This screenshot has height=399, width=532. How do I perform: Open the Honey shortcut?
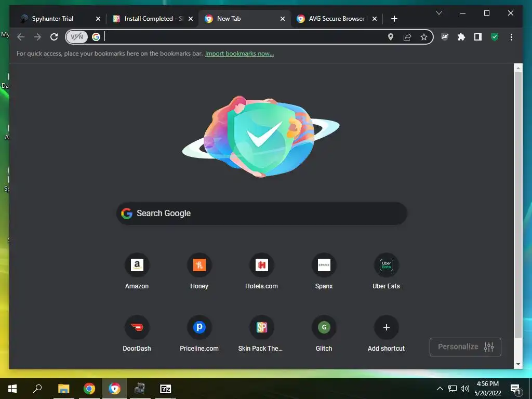[x=199, y=265]
